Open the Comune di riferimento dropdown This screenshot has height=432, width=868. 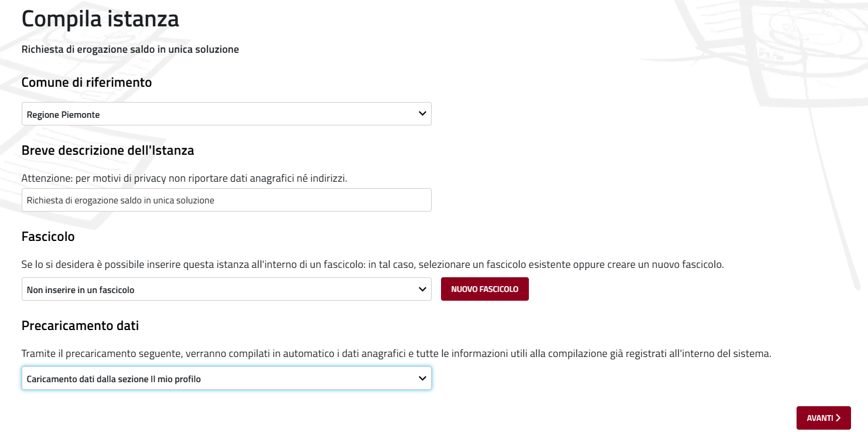click(226, 114)
